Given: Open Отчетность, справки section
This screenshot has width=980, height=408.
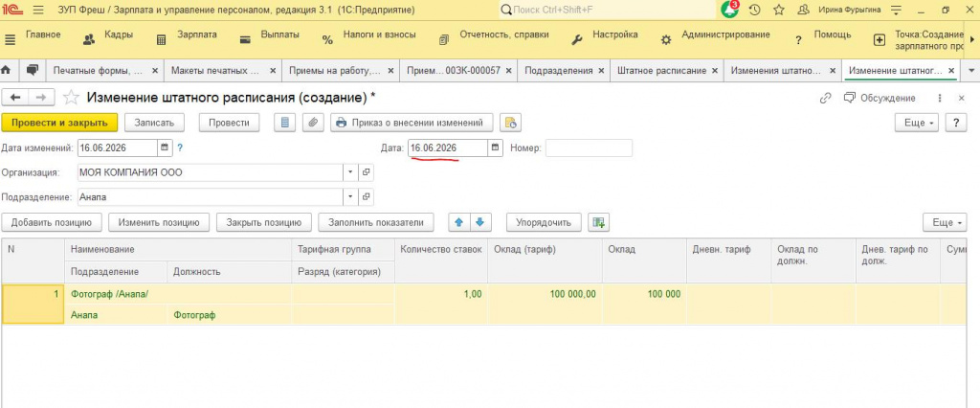Looking at the screenshot, I should 504,35.
